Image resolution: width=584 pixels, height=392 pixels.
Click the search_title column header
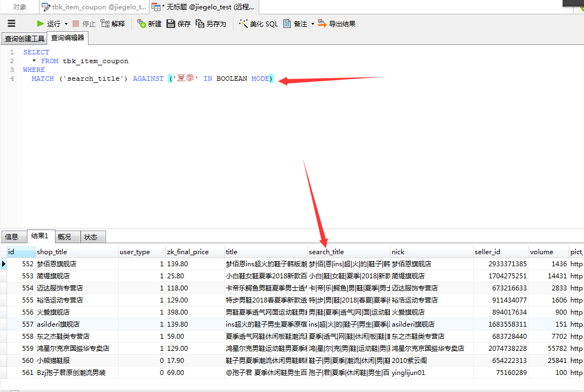349,252
